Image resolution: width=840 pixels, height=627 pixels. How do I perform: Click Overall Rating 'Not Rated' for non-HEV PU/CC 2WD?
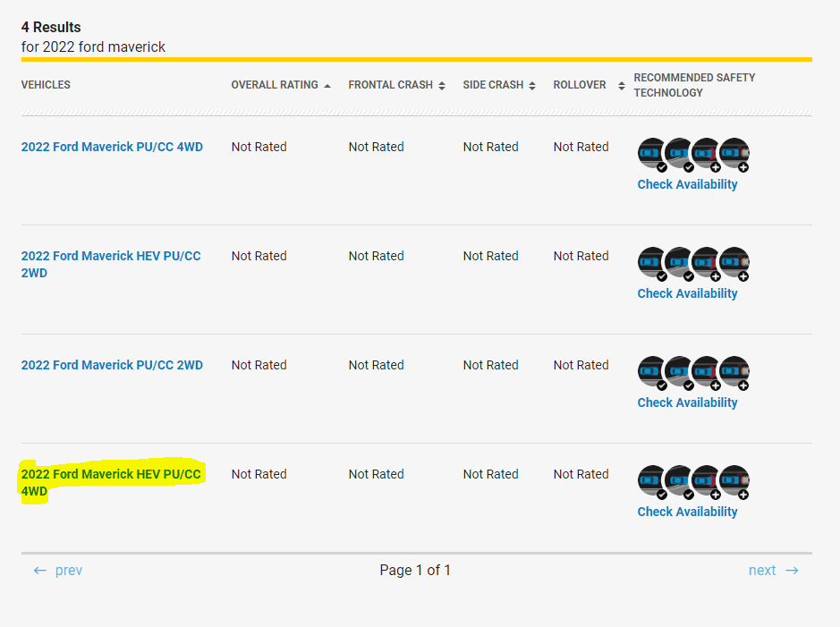coord(259,365)
